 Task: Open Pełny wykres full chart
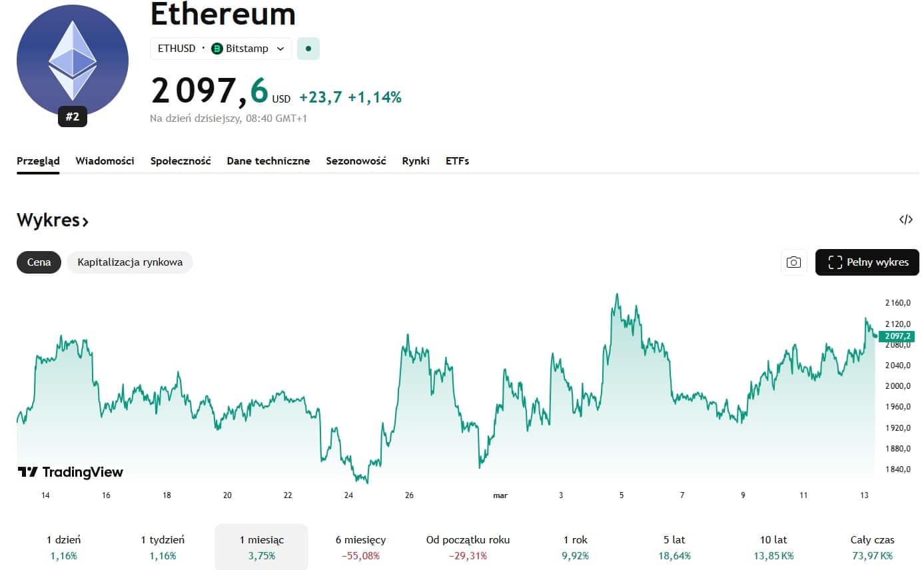pyautogui.click(x=867, y=262)
